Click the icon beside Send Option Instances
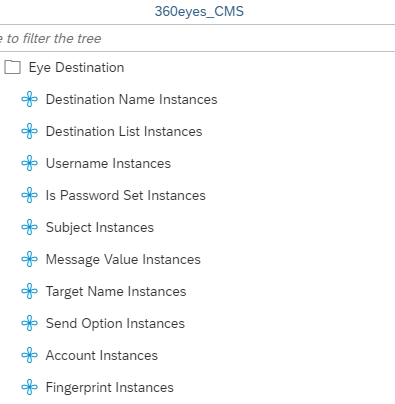This screenshot has height=404, width=395. 29,323
